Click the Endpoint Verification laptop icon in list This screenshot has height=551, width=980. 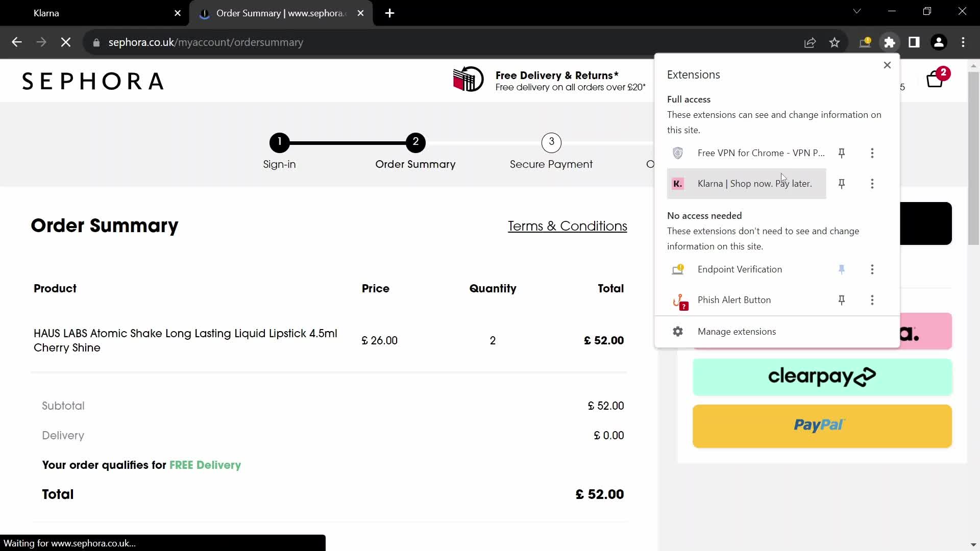[x=678, y=269]
